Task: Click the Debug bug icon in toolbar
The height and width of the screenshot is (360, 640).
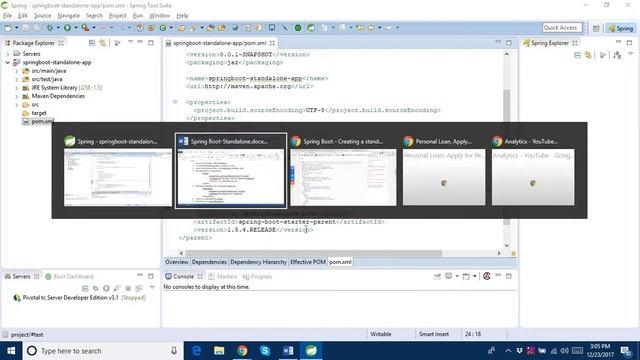Action: point(49,28)
